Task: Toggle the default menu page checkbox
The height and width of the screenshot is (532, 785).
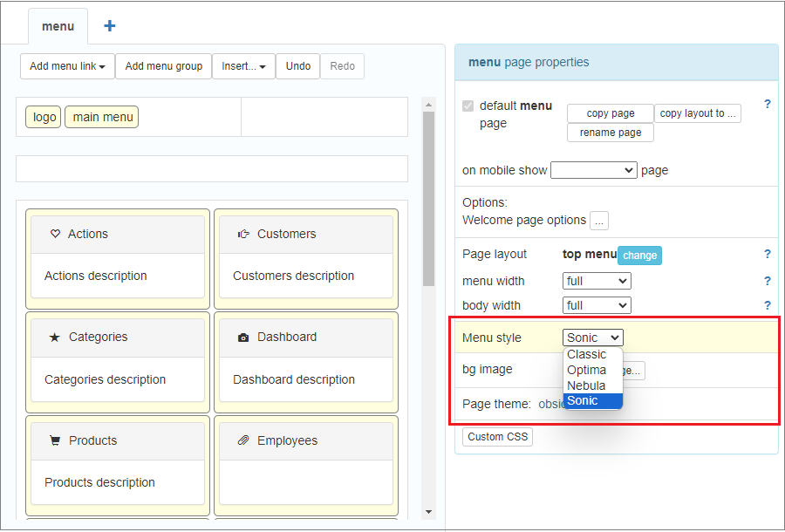Action: click(x=468, y=106)
